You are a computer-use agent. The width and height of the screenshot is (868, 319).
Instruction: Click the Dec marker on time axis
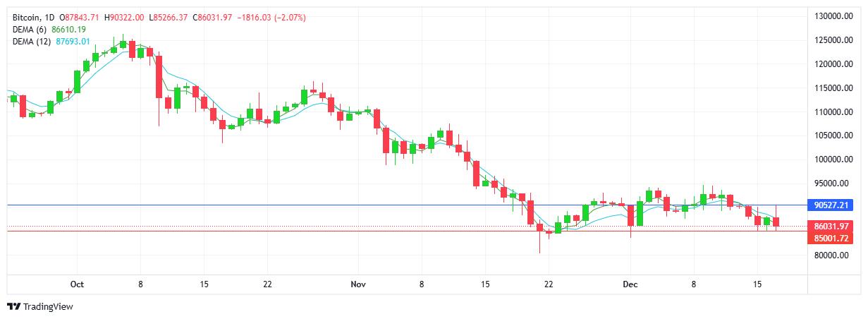coord(630,284)
